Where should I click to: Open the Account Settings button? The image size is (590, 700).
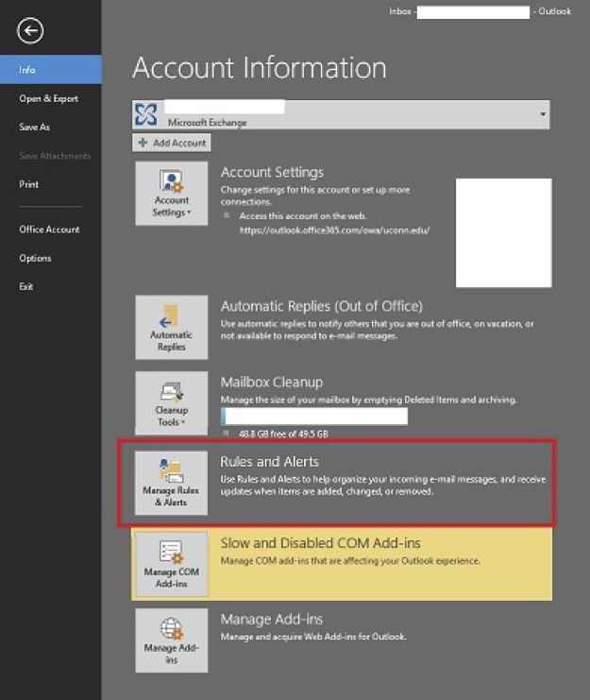(x=171, y=194)
